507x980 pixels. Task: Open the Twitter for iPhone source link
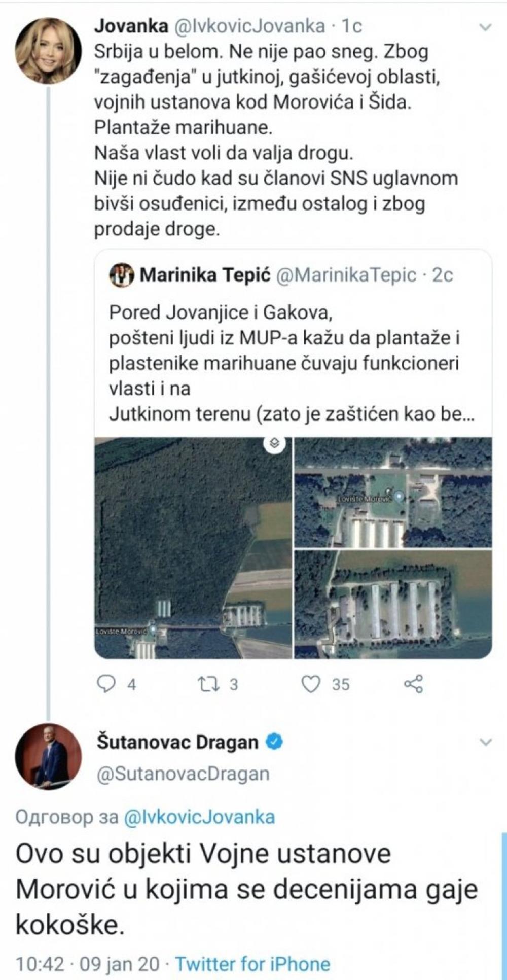point(252,964)
